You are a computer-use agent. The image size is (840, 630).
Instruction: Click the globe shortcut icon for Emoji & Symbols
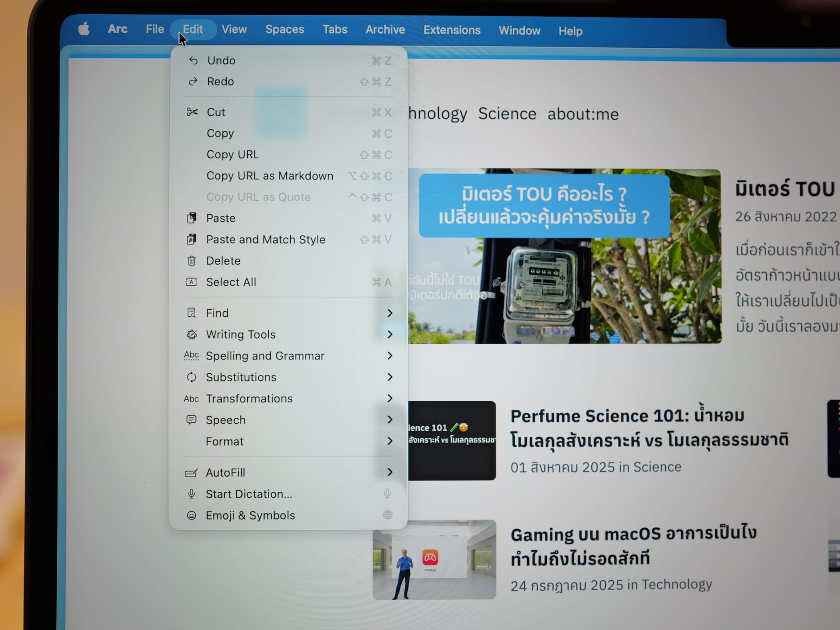pyautogui.click(x=388, y=515)
